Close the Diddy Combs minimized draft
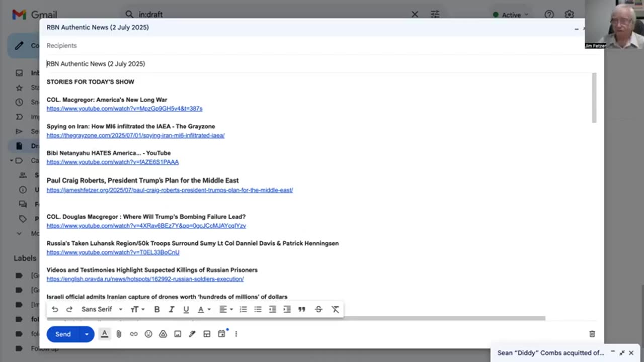Image resolution: width=644 pixels, height=362 pixels. pos(631,353)
